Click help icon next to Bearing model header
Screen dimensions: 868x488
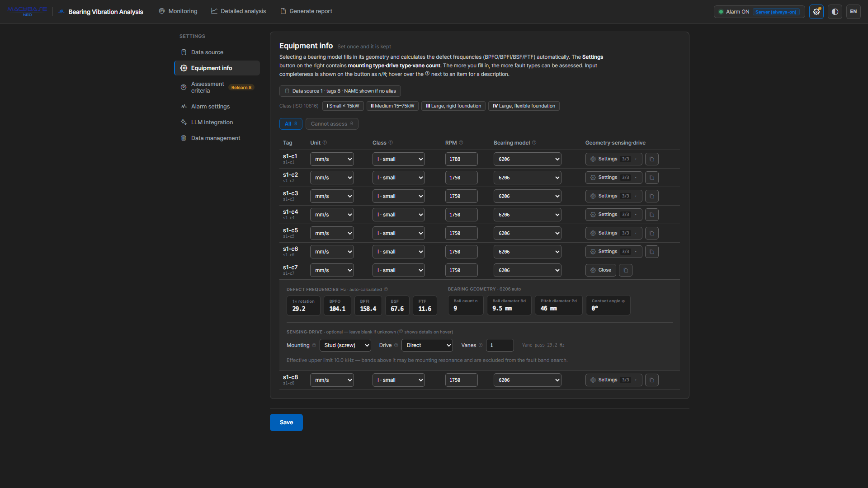click(x=534, y=143)
